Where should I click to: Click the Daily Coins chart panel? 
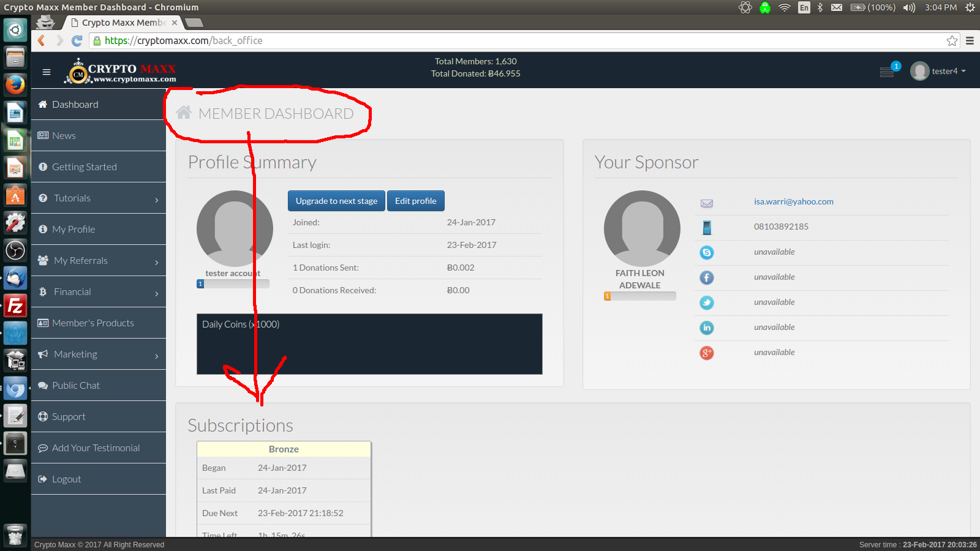tap(369, 344)
